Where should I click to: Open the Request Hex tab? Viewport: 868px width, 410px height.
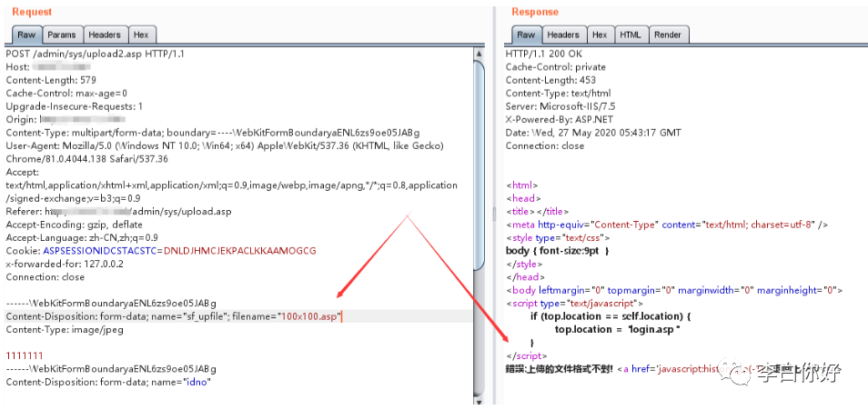tap(141, 35)
